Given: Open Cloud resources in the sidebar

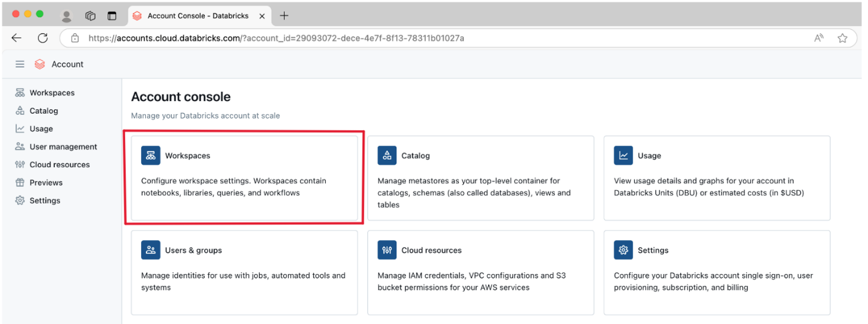Looking at the screenshot, I should tap(60, 164).
